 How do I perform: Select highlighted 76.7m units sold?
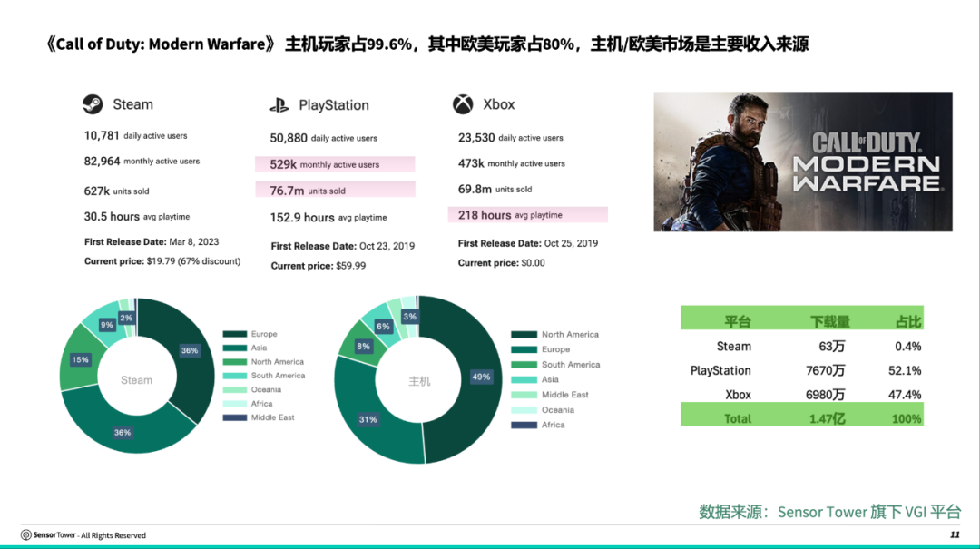coord(335,190)
